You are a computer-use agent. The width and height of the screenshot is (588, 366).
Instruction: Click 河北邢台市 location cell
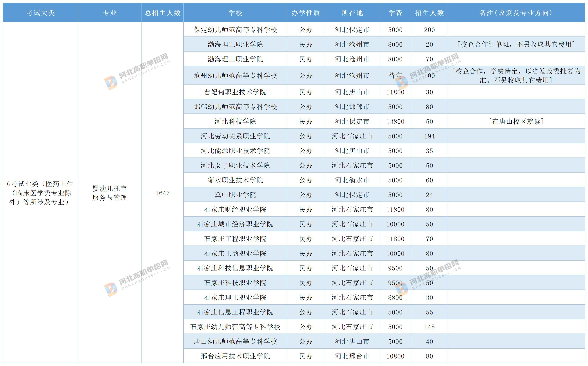pyautogui.click(x=352, y=356)
